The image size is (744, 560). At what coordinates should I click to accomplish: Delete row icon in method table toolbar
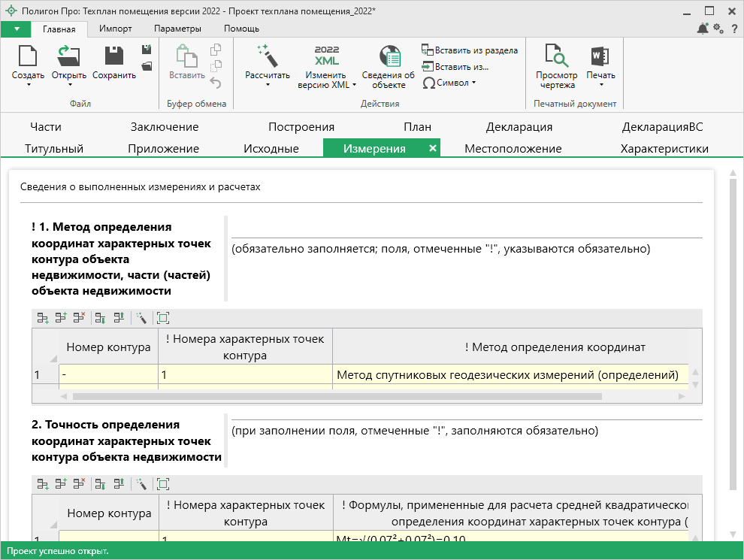(79, 318)
